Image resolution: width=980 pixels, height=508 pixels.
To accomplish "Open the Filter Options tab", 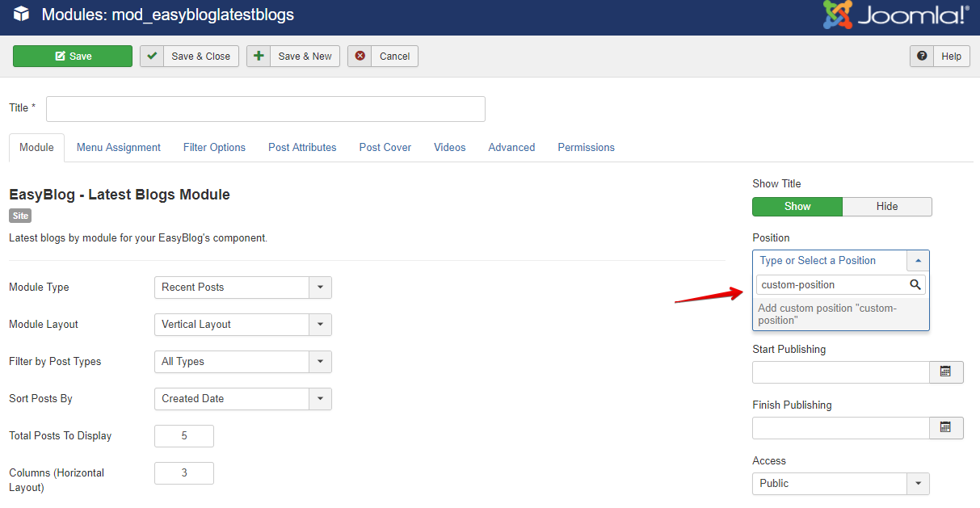I will [214, 148].
